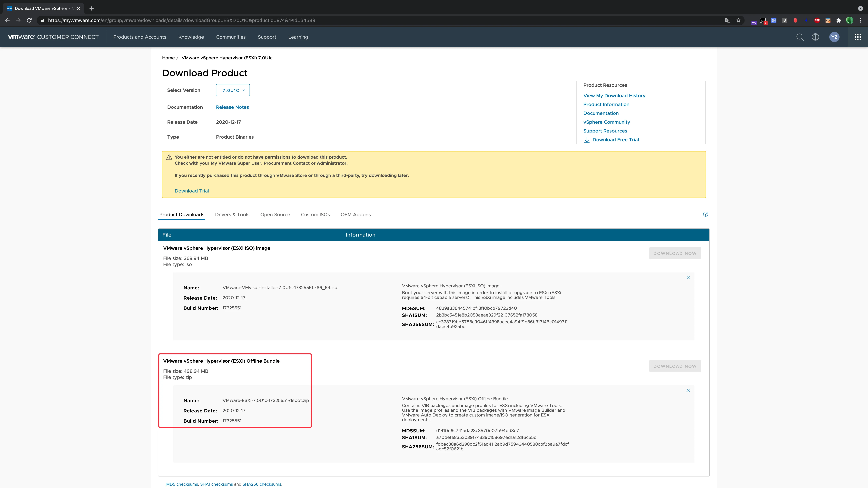The image size is (868, 488).
Task: Open the B extension icon
Action: 784,21
